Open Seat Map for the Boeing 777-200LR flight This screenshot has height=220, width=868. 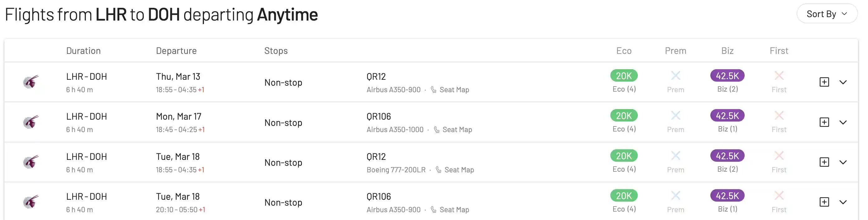(x=459, y=170)
